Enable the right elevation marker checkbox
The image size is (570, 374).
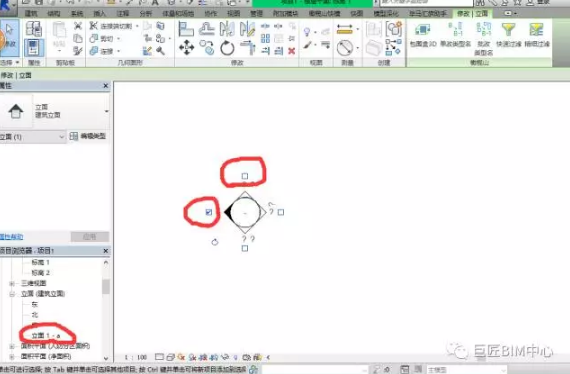click(x=281, y=212)
